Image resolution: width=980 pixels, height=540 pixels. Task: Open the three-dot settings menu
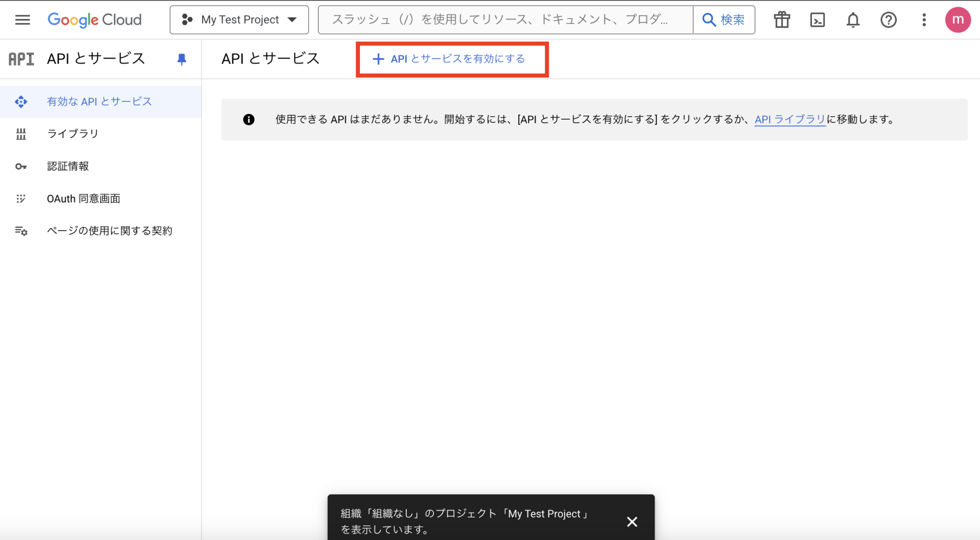(924, 20)
